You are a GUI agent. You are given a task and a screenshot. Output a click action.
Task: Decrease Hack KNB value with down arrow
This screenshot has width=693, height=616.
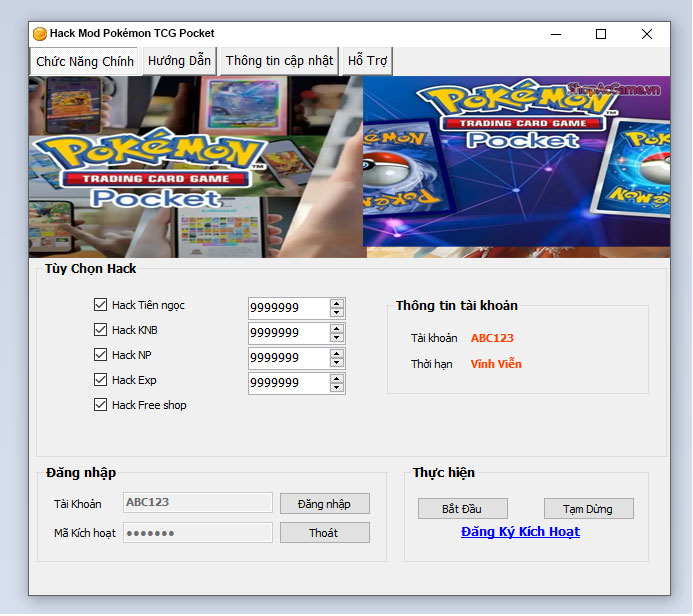click(x=337, y=338)
